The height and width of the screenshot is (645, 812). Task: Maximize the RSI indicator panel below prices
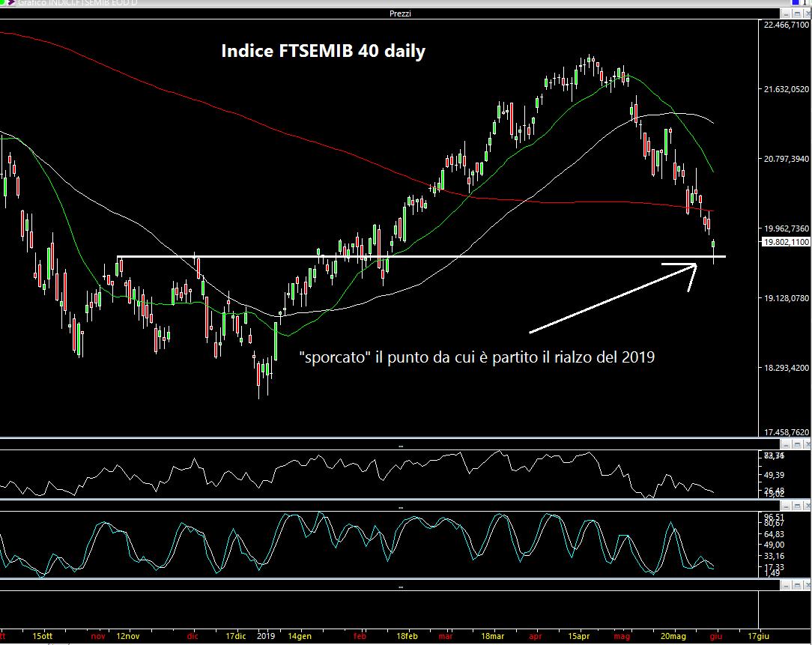click(797, 444)
